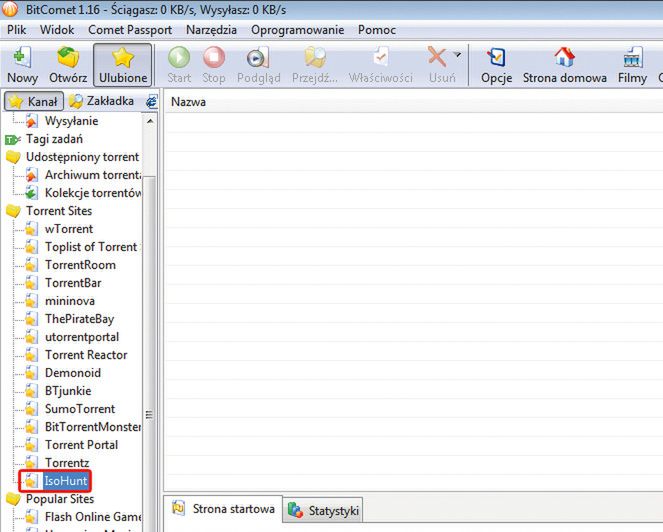Open the Oprogramowanie menu

point(298,30)
